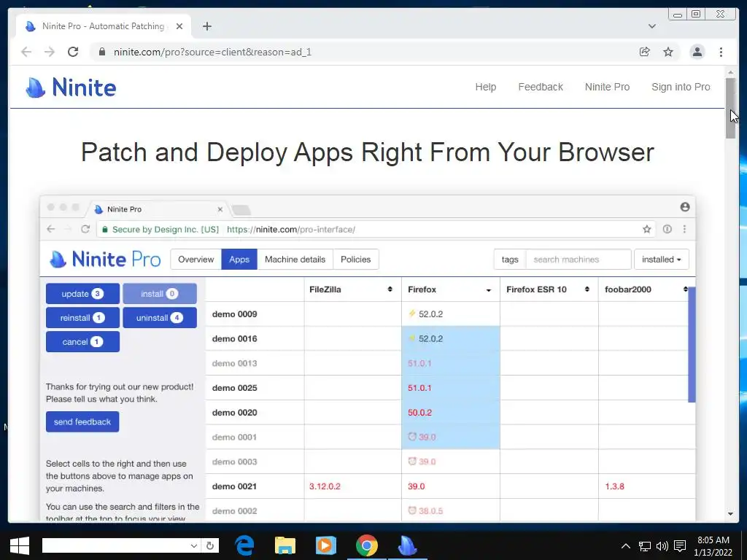Viewport: 747px width, 560px height.
Task: Click the Chrome address bar URL
Action: [x=212, y=52]
